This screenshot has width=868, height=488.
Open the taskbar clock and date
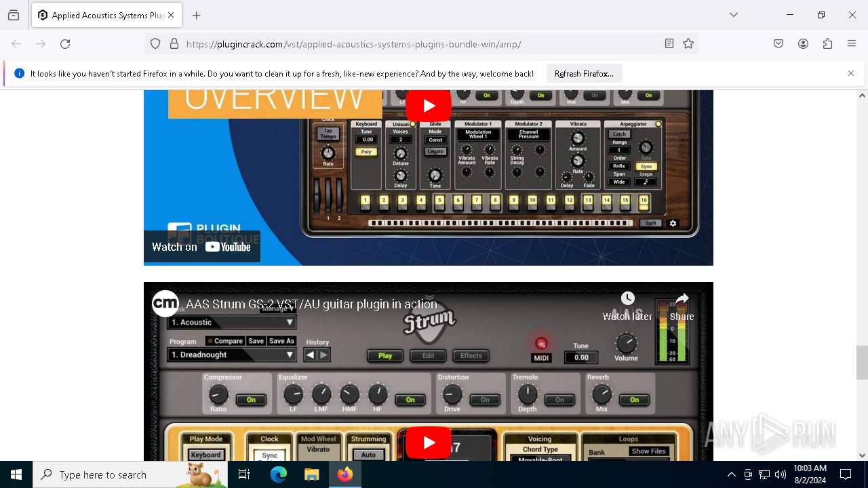[810, 474]
